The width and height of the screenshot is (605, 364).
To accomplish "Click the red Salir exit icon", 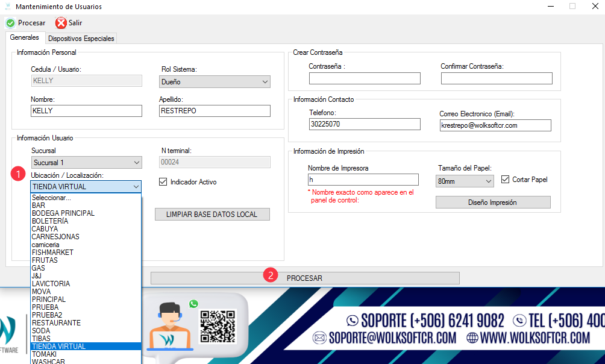I will pos(61,23).
